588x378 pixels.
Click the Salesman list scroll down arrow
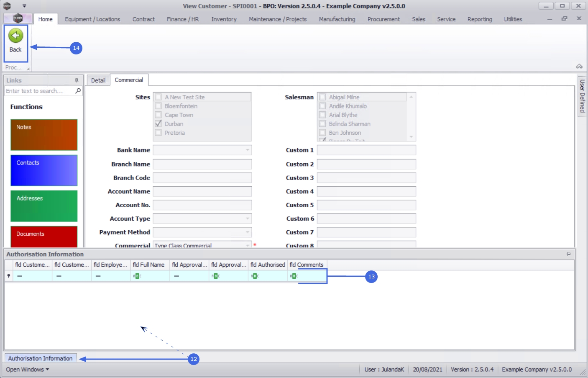(x=411, y=137)
